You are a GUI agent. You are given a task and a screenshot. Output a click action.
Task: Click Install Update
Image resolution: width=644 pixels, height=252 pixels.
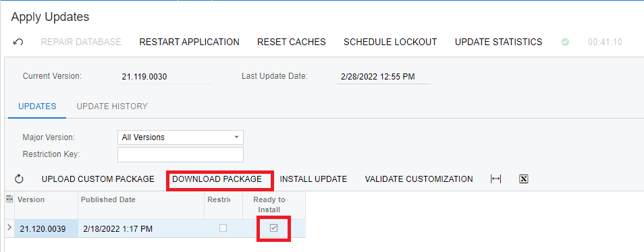coord(313,179)
